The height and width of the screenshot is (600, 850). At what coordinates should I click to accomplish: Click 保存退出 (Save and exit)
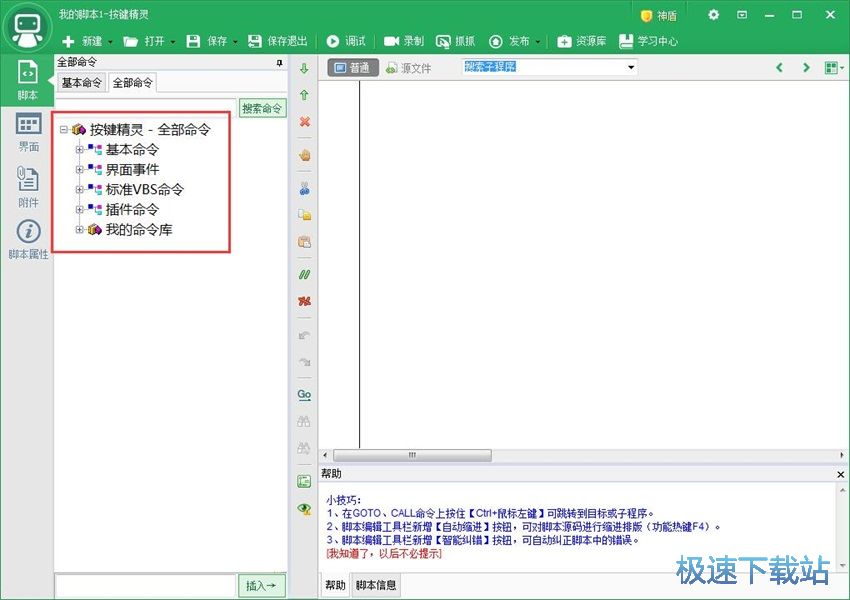point(278,41)
